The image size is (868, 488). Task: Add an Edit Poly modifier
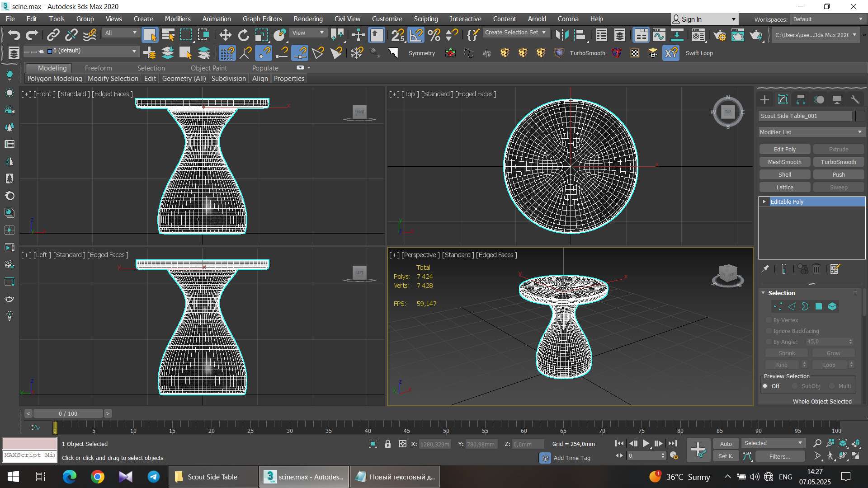(x=784, y=149)
